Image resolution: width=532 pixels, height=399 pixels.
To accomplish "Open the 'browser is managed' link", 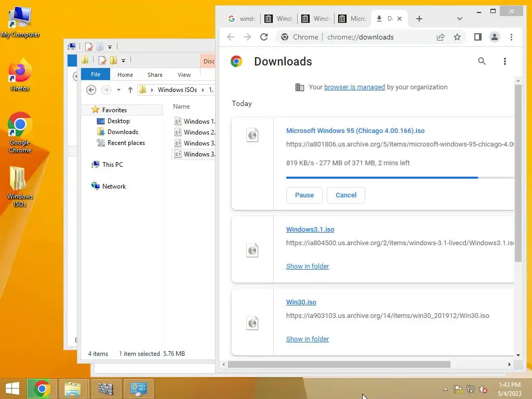I will pyautogui.click(x=354, y=87).
